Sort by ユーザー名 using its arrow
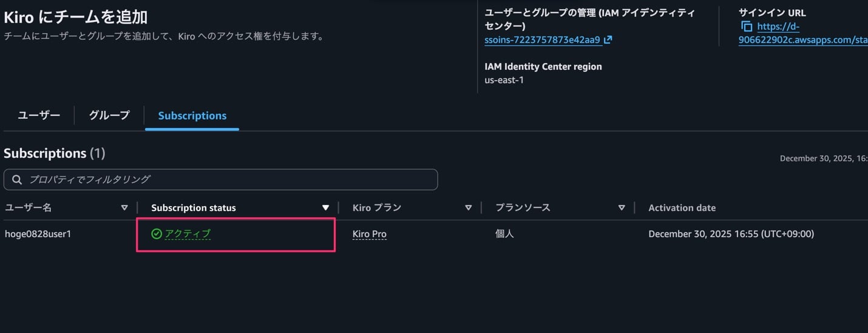This screenshot has width=868, height=333. (124, 207)
